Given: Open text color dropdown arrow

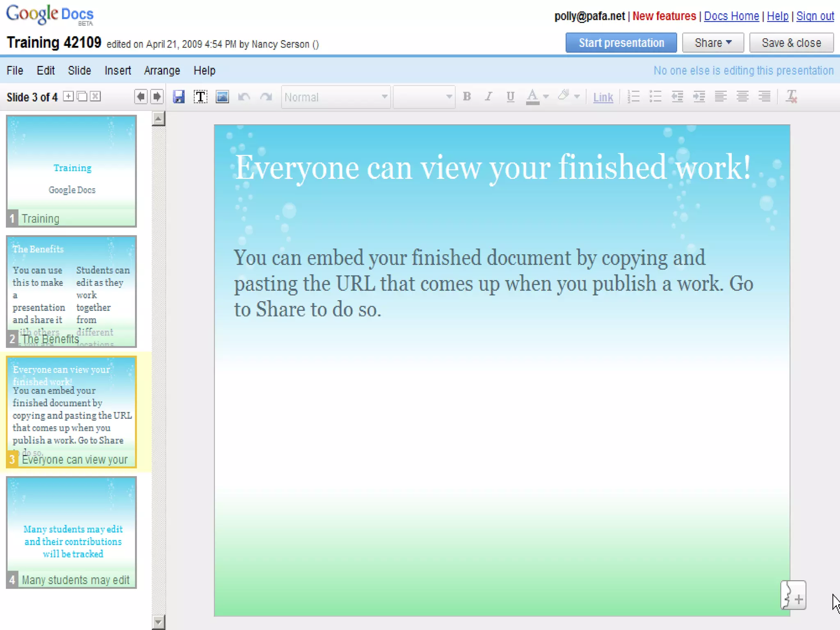Looking at the screenshot, I should (546, 97).
